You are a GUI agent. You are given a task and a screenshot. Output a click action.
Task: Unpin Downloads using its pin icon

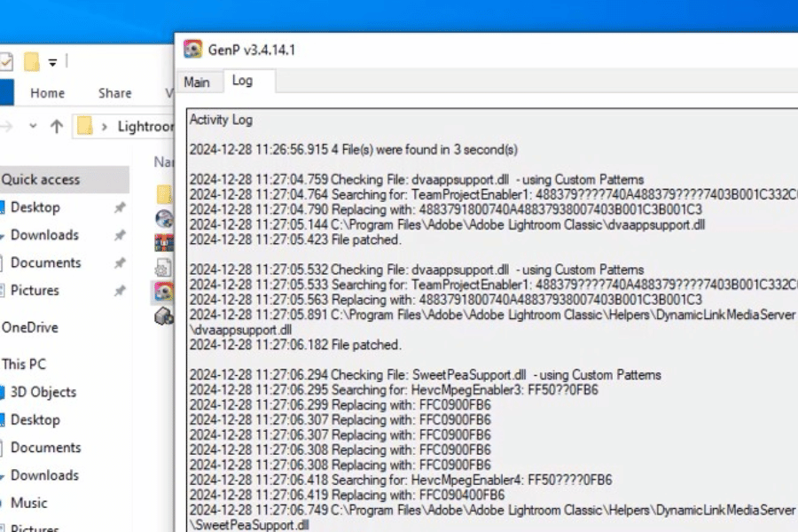coord(120,236)
